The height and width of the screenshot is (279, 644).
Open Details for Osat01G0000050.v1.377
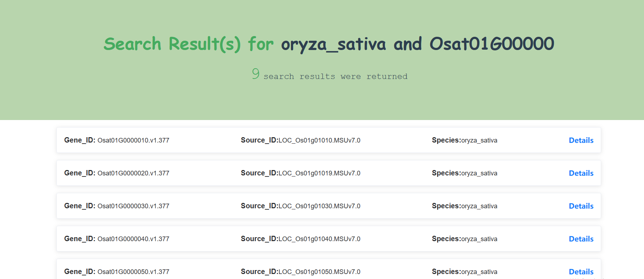[581, 272]
